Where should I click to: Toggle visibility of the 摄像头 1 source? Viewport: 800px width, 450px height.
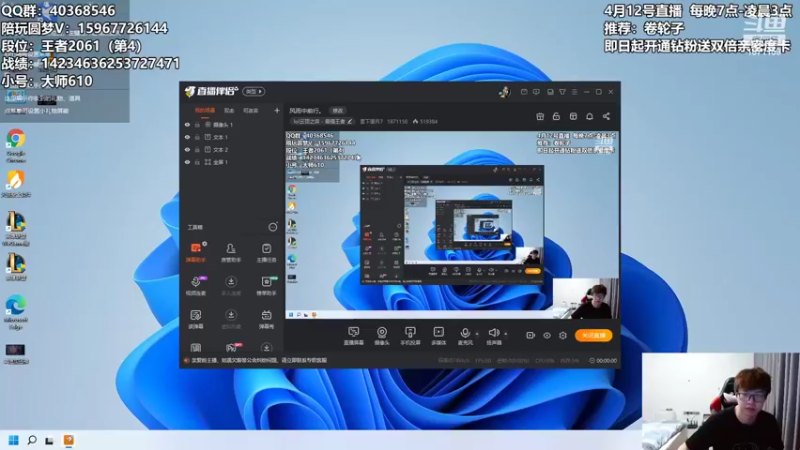[187, 124]
